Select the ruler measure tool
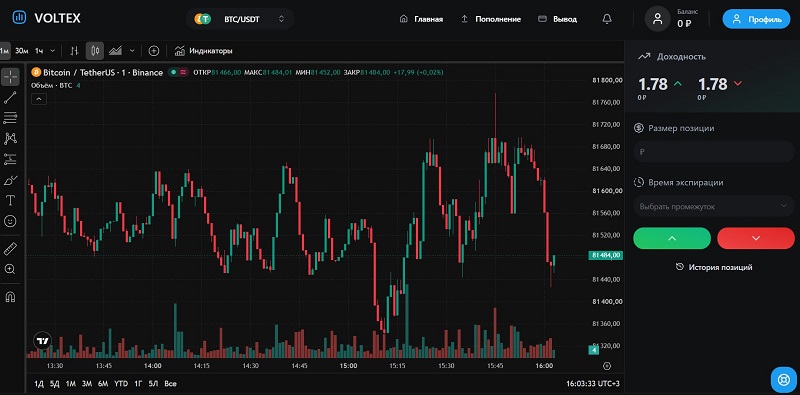Image resolution: width=800 pixels, height=395 pixels. [10, 249]
